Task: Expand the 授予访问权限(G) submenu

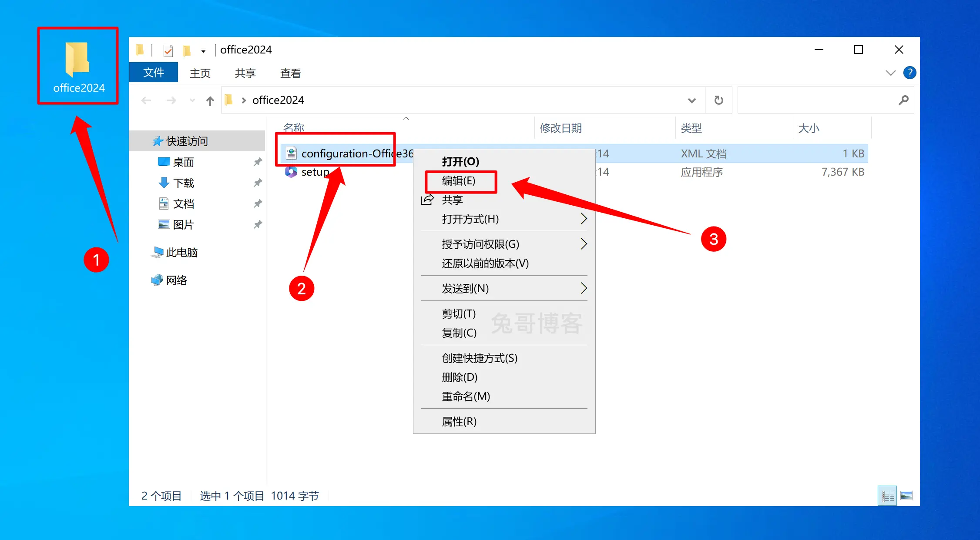Action: 504,244
